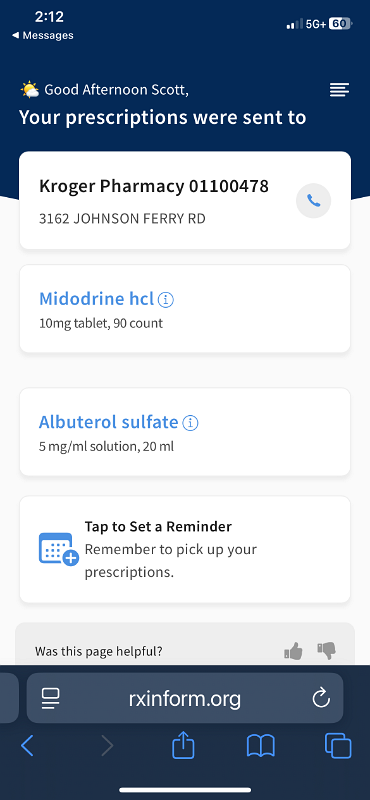Viewport: 370px width, 800px height.
Task: Reload the page with refresh icon
Action: click(x=321, y=698)
